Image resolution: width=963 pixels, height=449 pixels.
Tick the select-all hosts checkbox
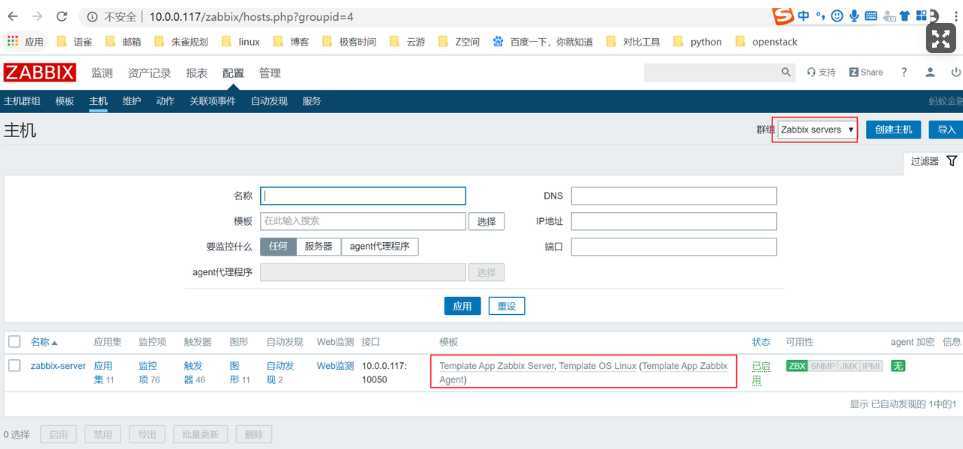pyautogui.click(x=15, y=342)
